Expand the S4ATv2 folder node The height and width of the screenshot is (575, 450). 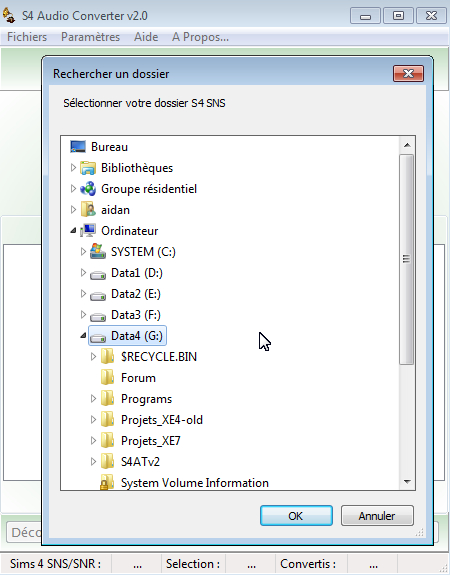click(93, 461)
